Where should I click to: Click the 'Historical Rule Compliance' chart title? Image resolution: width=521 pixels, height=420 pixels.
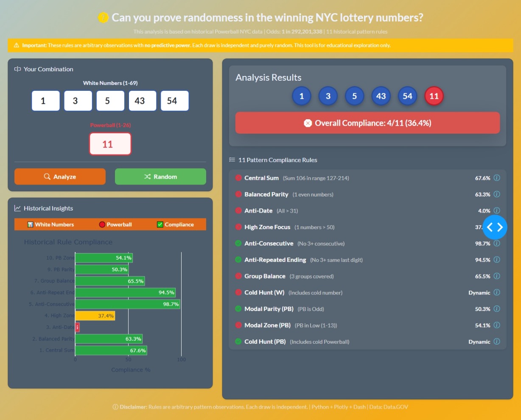click(x=68, y=242)
